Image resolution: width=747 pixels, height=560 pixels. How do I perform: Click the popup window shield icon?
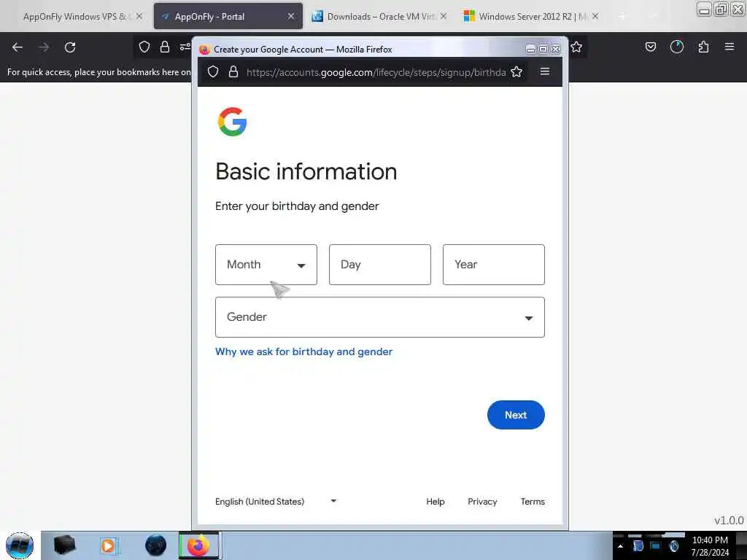pyautogui.click(x=213, y=72)
